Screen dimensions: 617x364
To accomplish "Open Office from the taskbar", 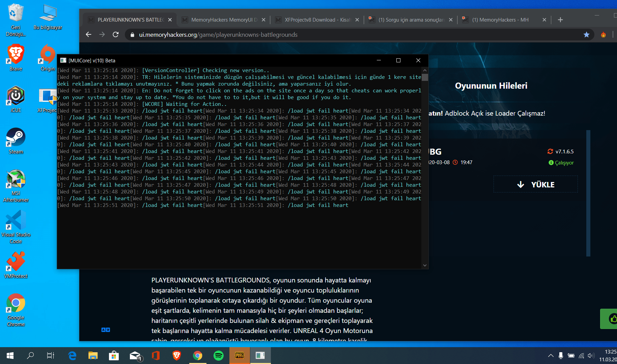I will 156,356.
